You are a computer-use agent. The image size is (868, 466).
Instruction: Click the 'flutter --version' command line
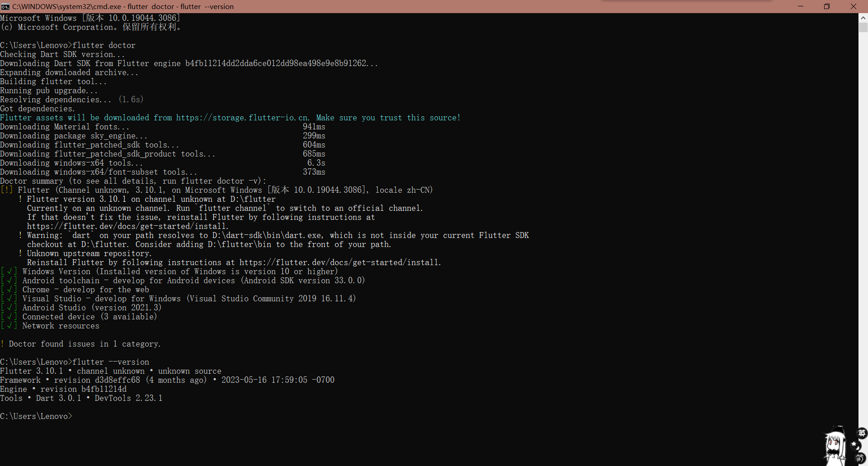(75, 362)
